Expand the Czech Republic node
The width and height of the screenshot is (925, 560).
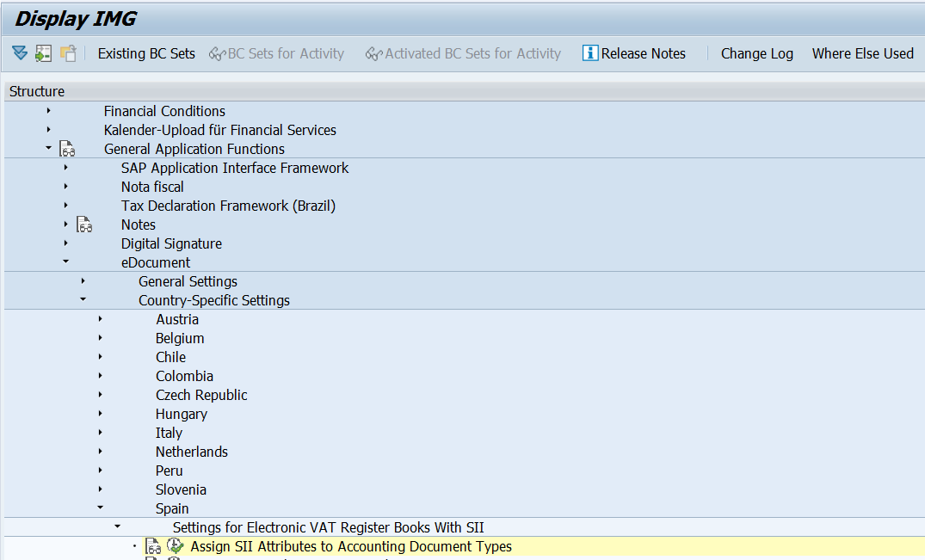click(x=101, y=394)
